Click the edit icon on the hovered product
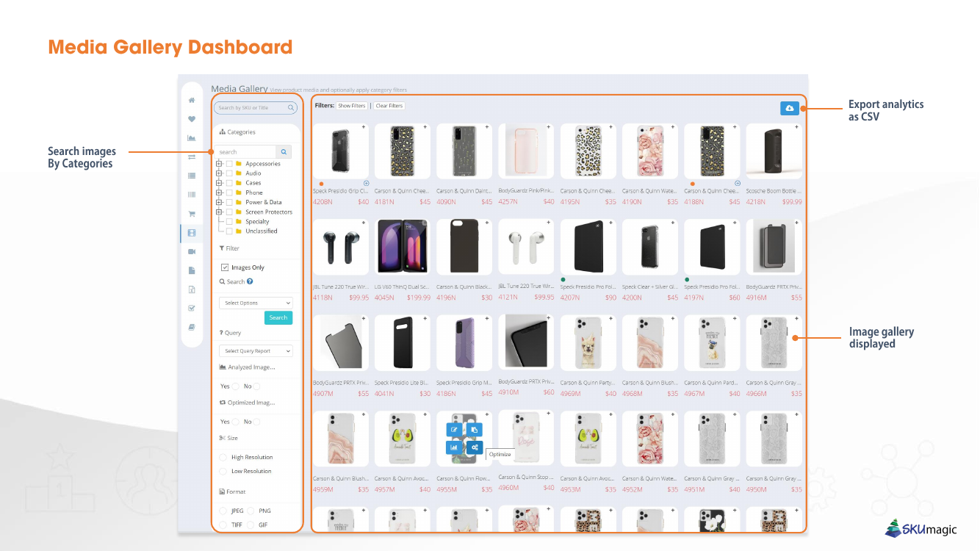Screen dimensions: 980x551 pos(455,430)
